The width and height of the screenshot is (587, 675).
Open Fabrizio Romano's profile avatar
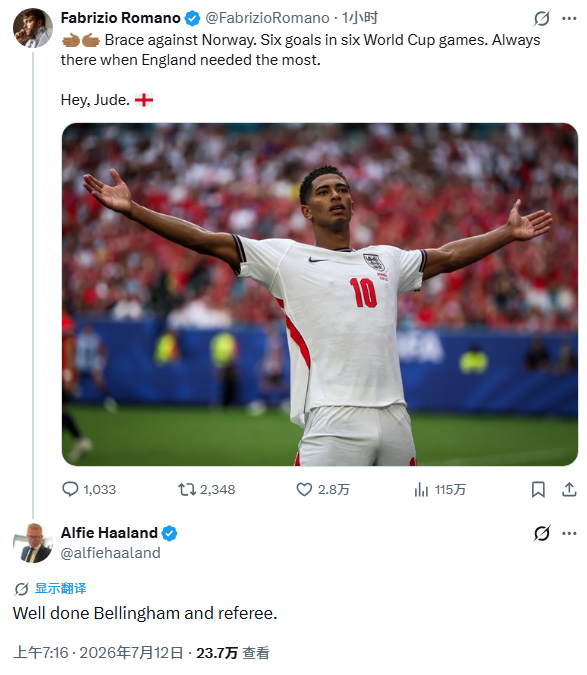[33, 28]
